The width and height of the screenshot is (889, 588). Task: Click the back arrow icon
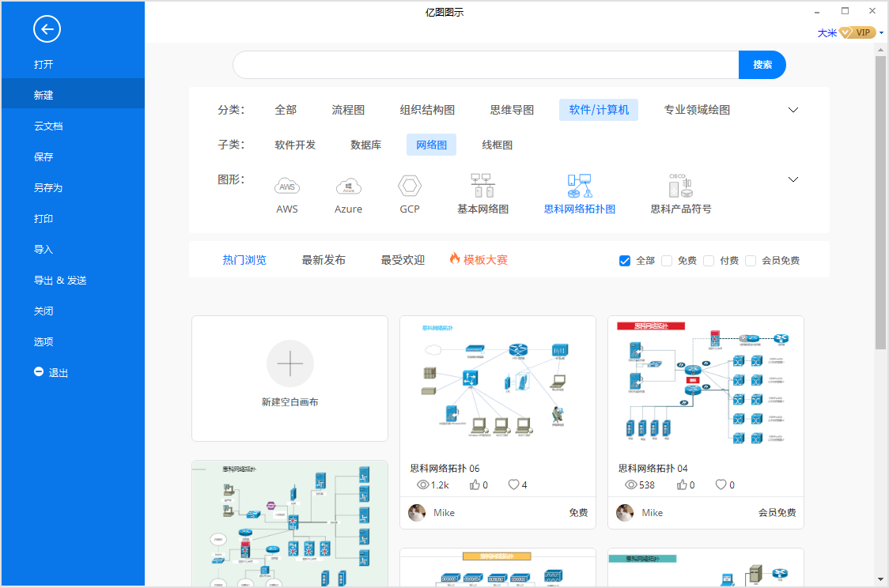47,30
